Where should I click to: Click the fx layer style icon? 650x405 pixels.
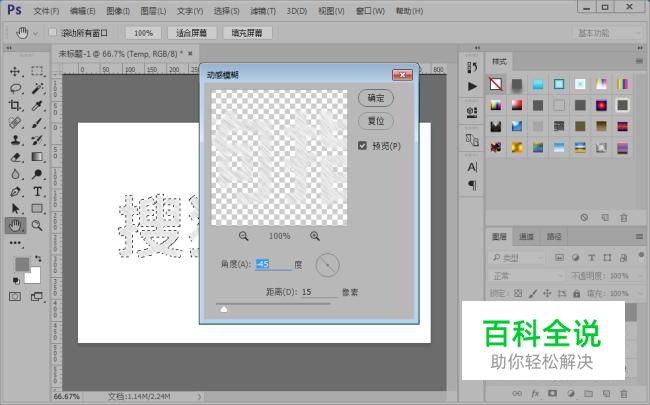click(535, 393)
